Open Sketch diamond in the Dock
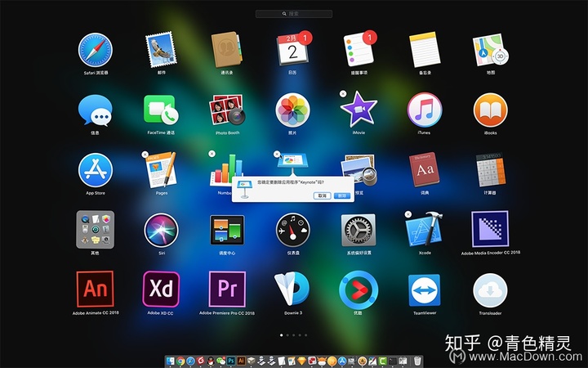Screen dimensions: 588x368 302,361
